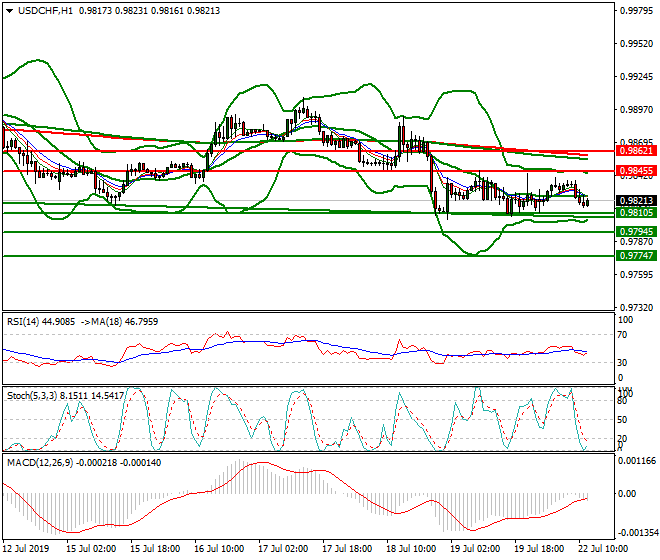The height and width of the screenshot is (560, 660).
Task: Click the Stoch(5,3,3) indicator label
Action: pos(65,396)
